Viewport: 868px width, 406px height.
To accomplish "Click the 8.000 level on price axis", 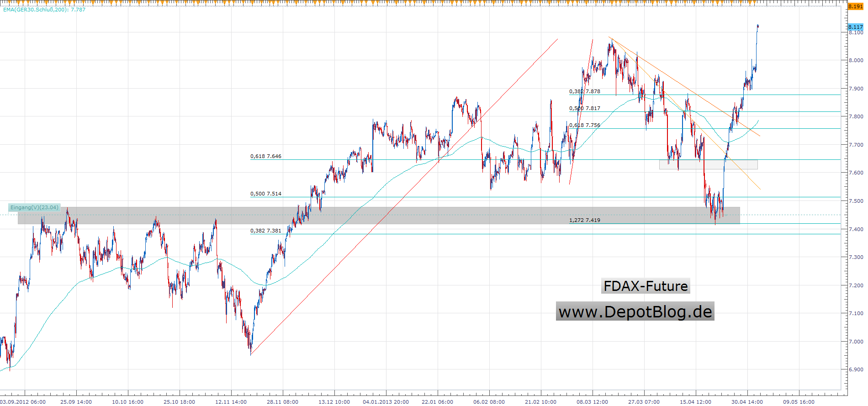I will coord(856,60).
